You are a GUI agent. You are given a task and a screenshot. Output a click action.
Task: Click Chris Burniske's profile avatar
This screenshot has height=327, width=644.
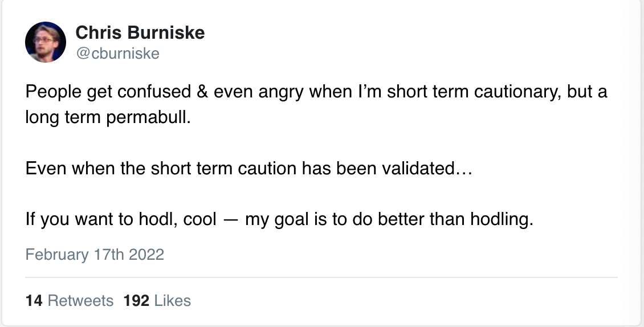pyautogui.click(x=46, y=42)
